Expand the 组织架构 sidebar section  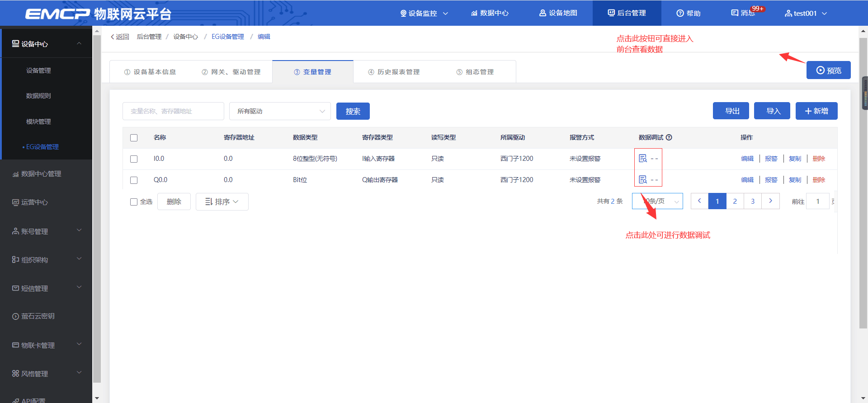coord(79,259)
